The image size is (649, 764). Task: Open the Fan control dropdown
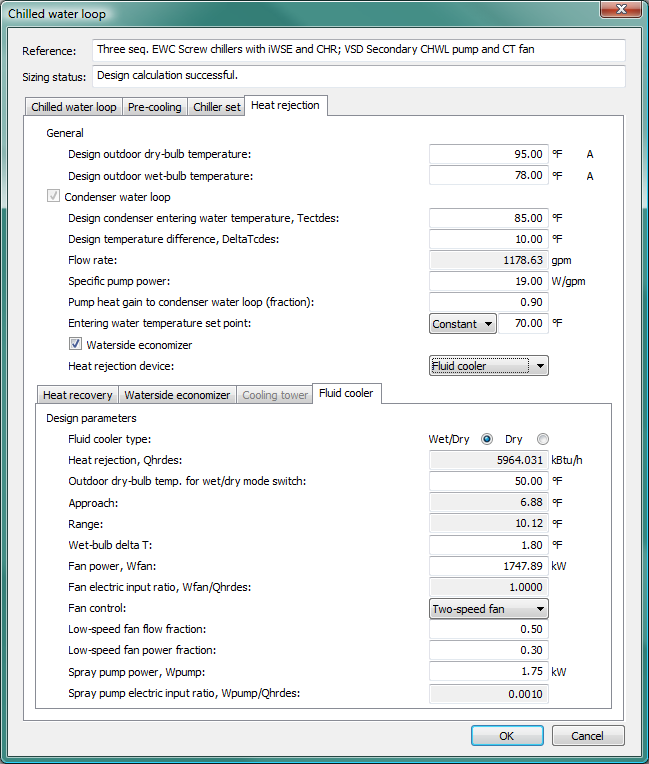coord(488,608)
